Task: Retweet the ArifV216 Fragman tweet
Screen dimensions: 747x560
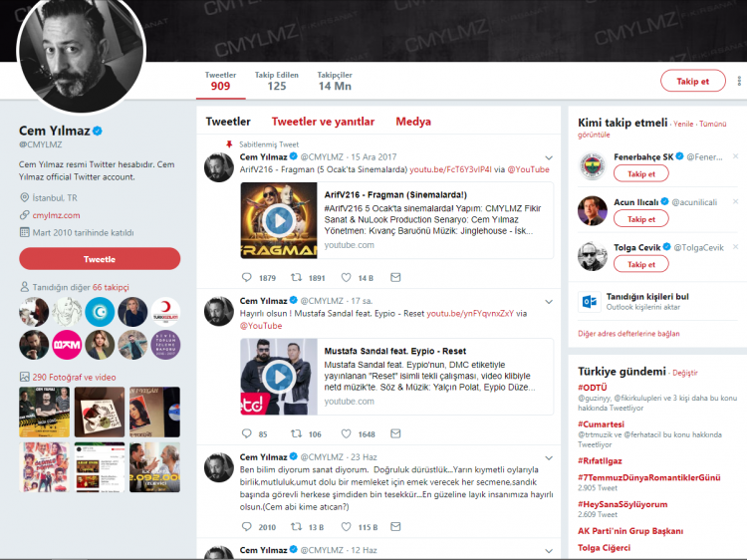Action: pos(297,277)
